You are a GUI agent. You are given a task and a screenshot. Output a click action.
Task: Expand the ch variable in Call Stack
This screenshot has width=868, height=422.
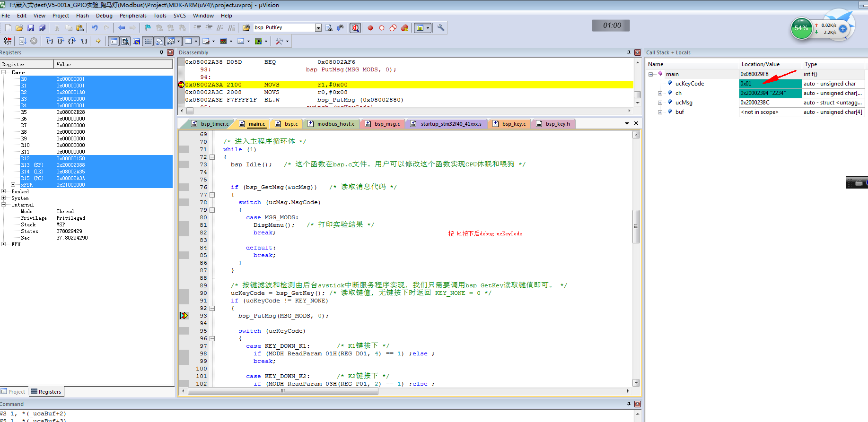[x=660, y=93]
